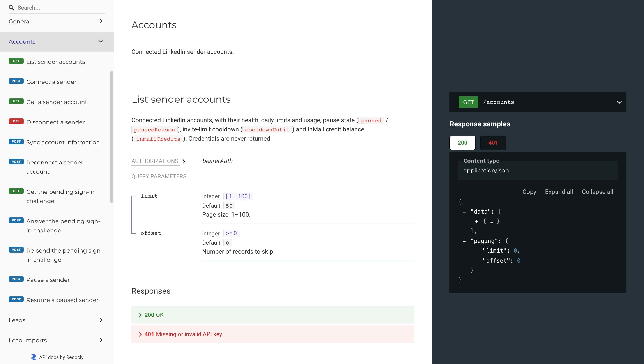Click the bearerAuth authorization label
The image size is (644, 364).
[x=218, y=161]
